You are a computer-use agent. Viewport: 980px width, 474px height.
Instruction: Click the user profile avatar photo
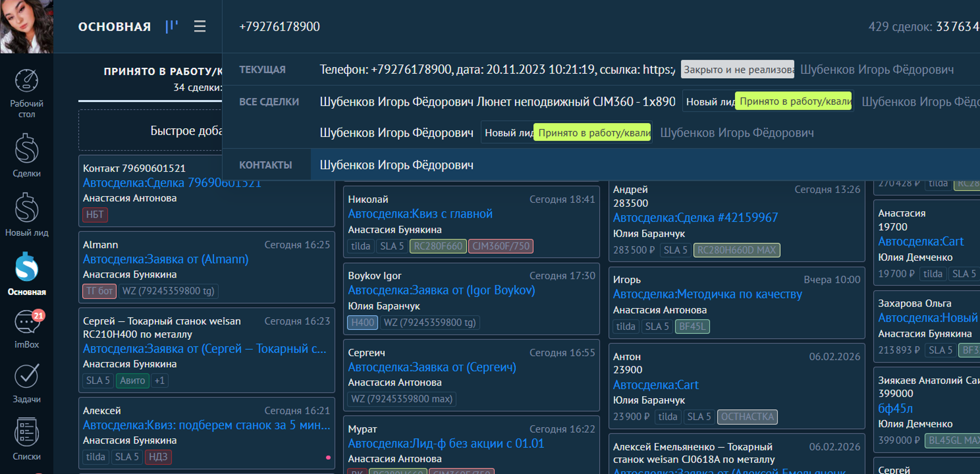click(26, 26)
